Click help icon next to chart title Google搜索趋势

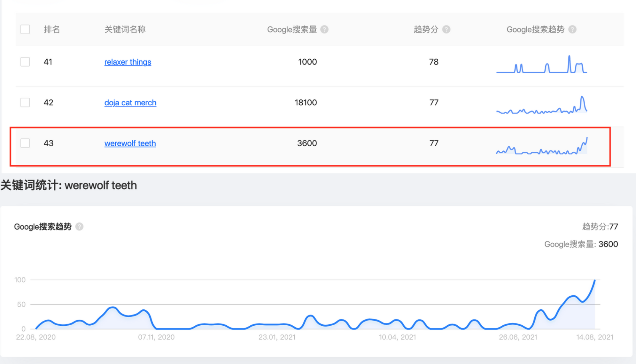pos(79,226)
